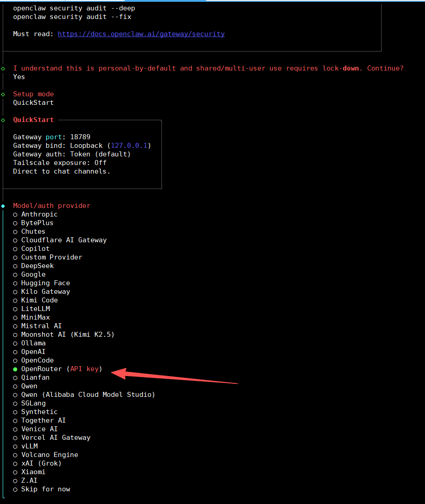Click the Must read label
The image size is (425, 504).
click(33, 34)
